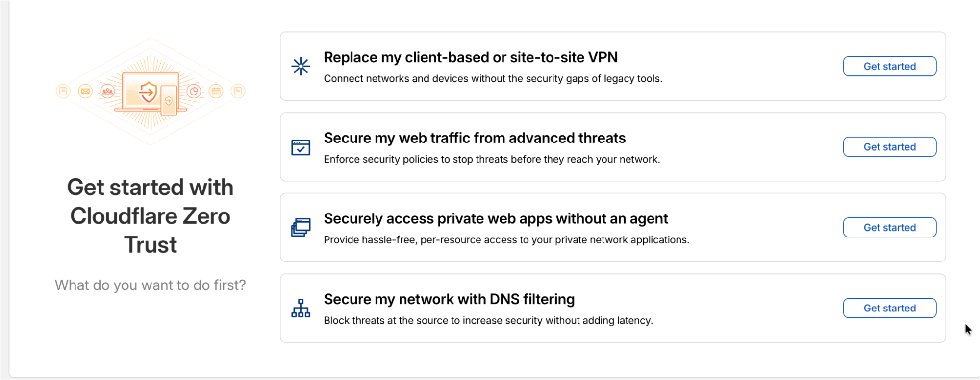Click Get started for securing web traffic

[889, 146]
